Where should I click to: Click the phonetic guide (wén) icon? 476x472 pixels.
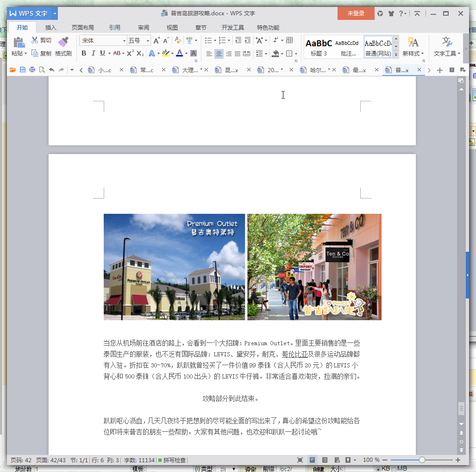click(189, 40)
